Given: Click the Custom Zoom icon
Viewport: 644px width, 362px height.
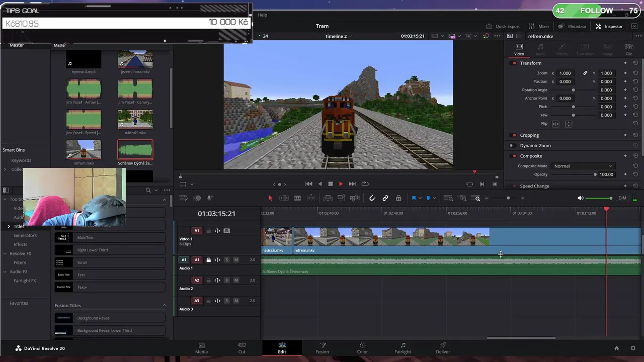Looking at the screenshot, I should (x=476, y=198).
